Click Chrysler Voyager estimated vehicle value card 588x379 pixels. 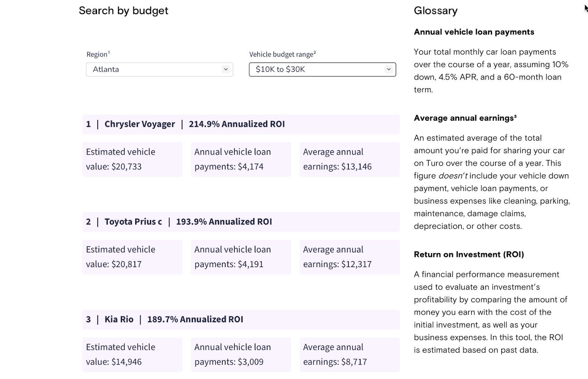coord(132,159)
